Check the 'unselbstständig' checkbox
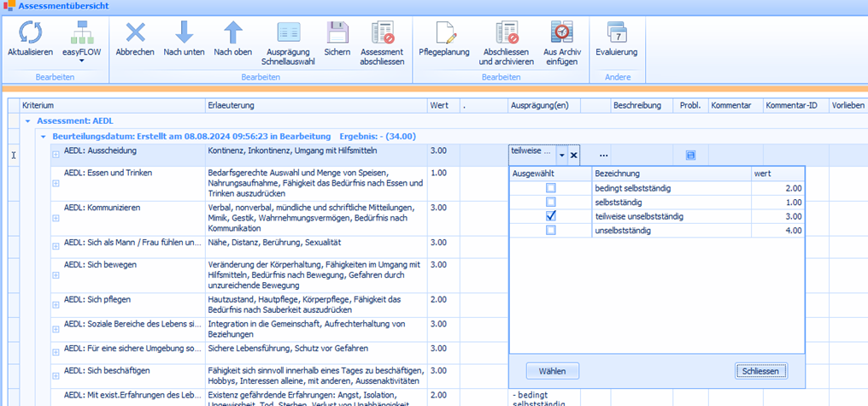This screenshot has width=868, height=406. pyautogui.click(x=551, y=231)
